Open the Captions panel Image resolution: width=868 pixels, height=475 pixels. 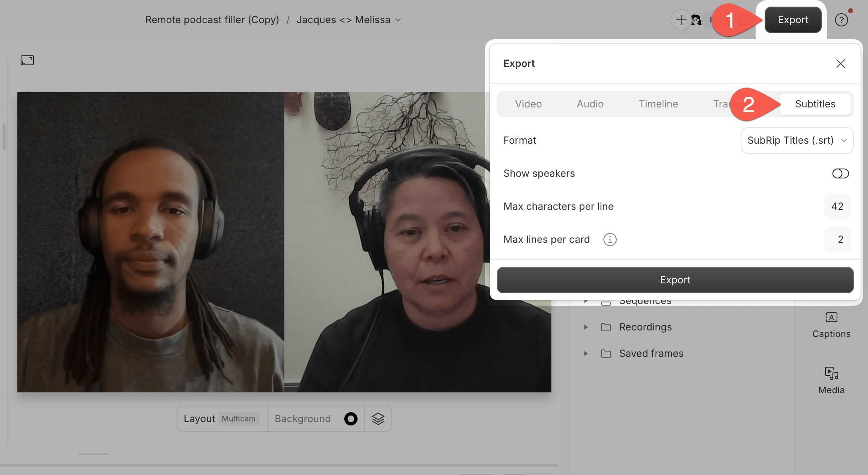[831, 325]
